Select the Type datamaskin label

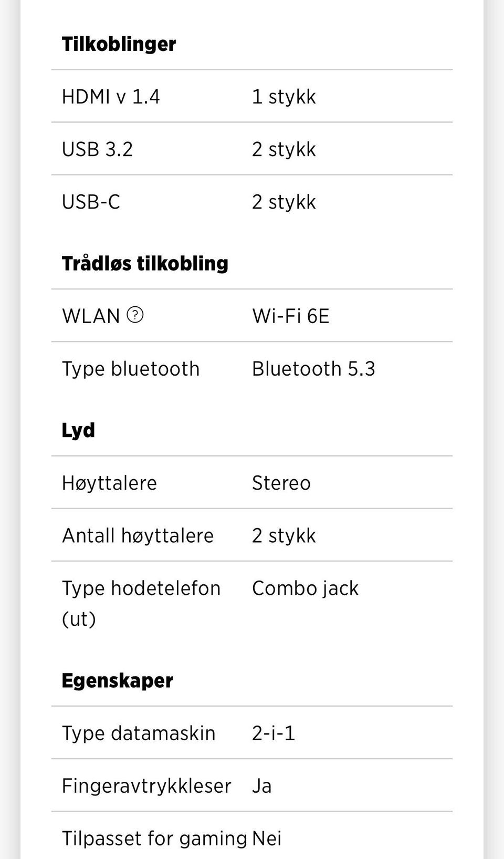139,733
